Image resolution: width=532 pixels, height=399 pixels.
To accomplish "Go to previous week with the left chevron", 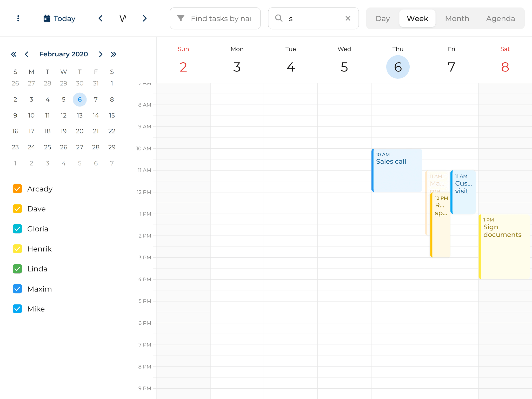I will 101,18.
